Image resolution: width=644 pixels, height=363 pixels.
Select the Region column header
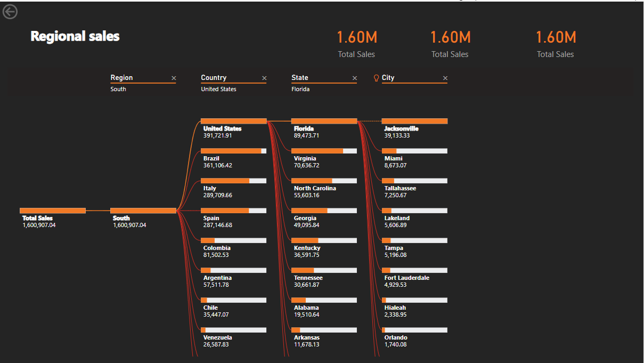(x=121, y=78)
